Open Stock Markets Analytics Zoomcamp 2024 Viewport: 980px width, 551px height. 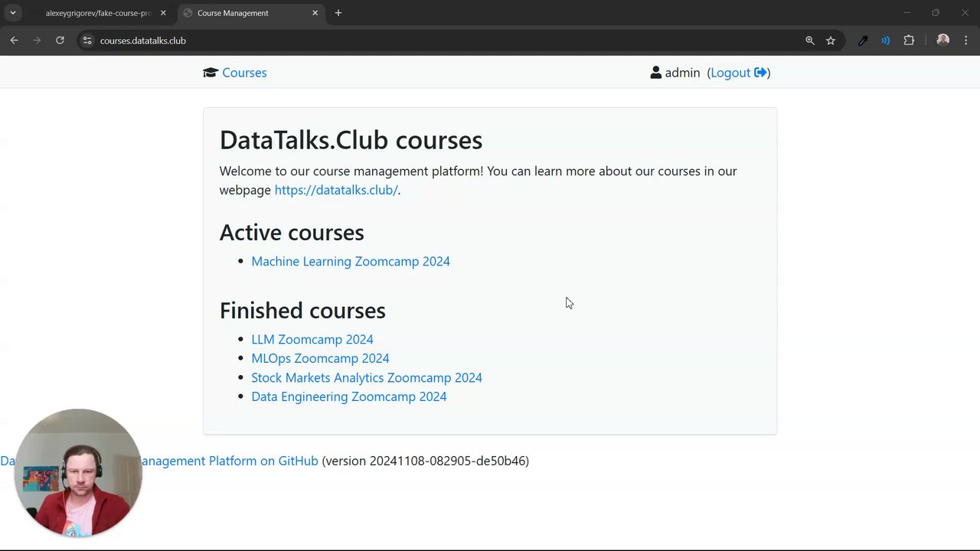367,378
